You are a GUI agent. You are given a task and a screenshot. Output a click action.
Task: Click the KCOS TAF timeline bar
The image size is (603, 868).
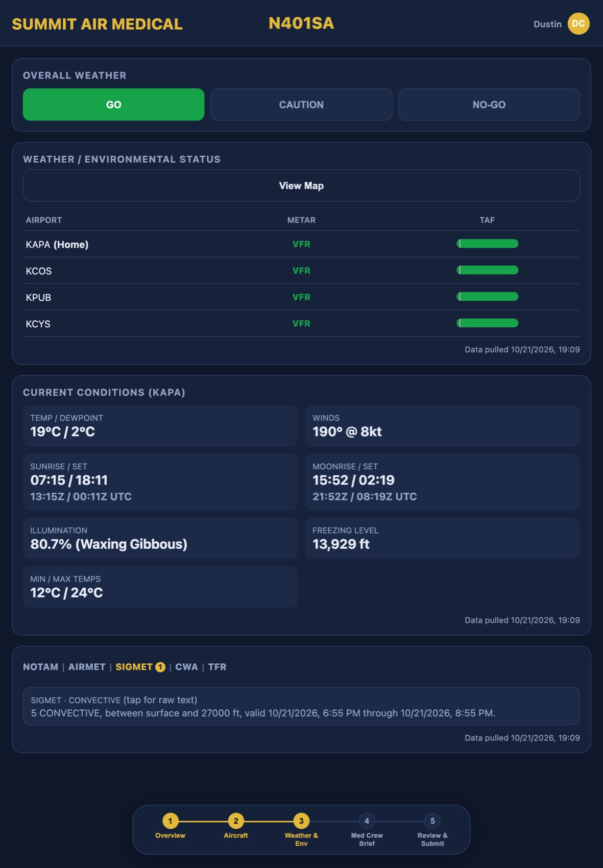(487, 270)
